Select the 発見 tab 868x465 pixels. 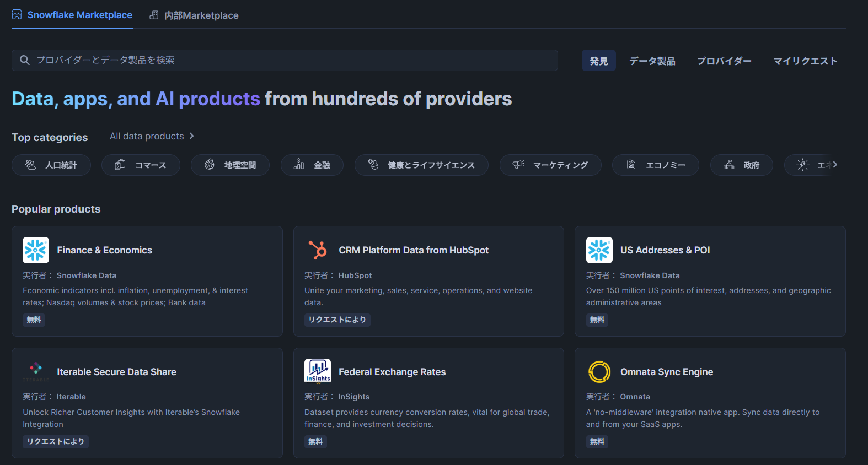(599, 61)
